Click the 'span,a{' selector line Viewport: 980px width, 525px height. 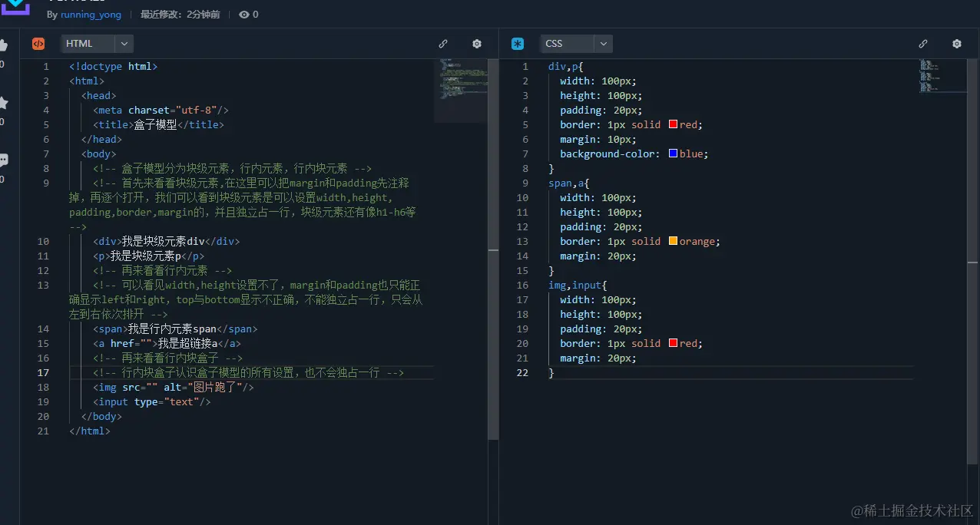click(568, 183)
